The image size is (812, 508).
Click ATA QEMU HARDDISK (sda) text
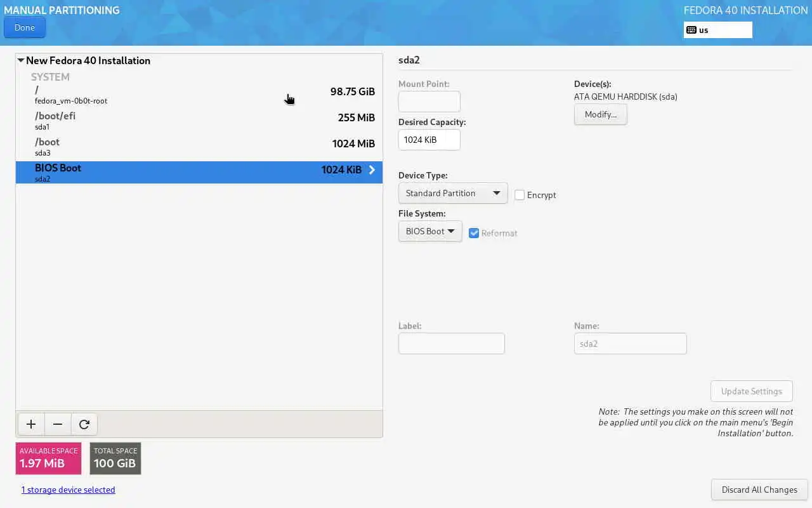pyautogui.click(x=625, y=97)
